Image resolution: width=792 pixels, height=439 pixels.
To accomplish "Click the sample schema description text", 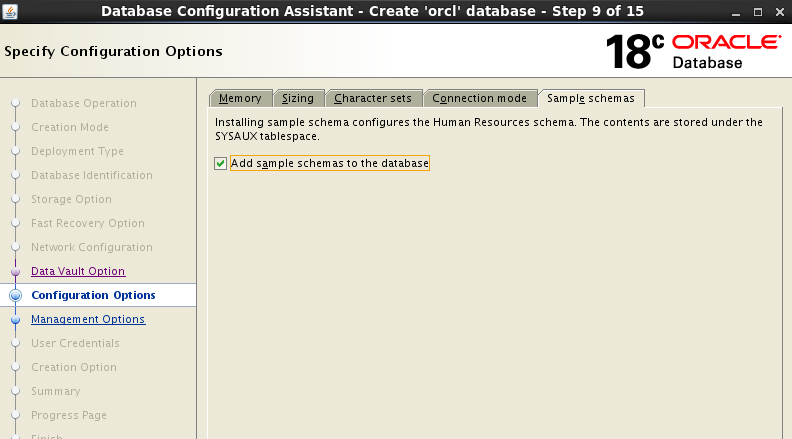I will (x=488, y=129).
